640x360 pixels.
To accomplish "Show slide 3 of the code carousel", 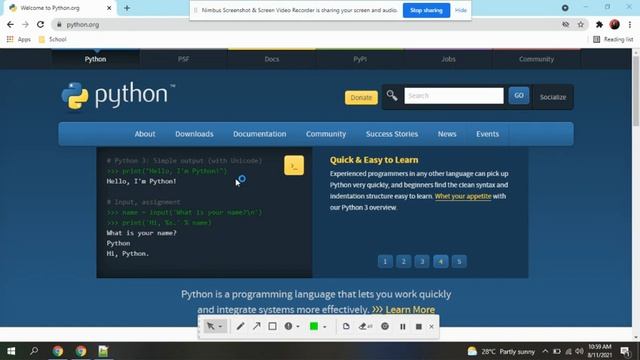I will coord(422,261).
